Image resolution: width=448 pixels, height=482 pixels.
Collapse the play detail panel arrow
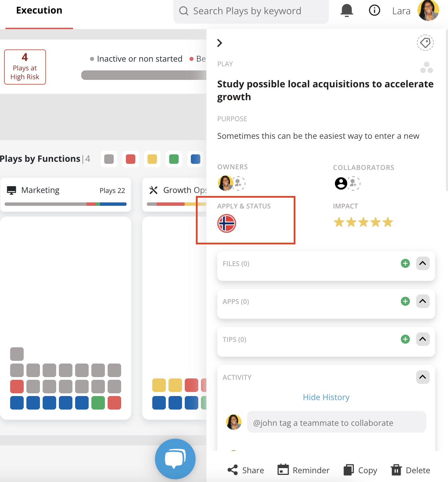click(x=220, y=43)
